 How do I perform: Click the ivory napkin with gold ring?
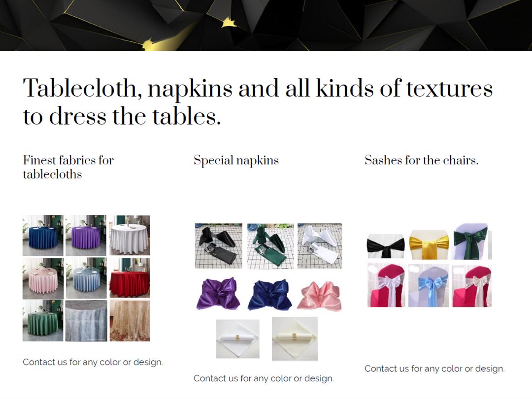click(x=295, y=338)
